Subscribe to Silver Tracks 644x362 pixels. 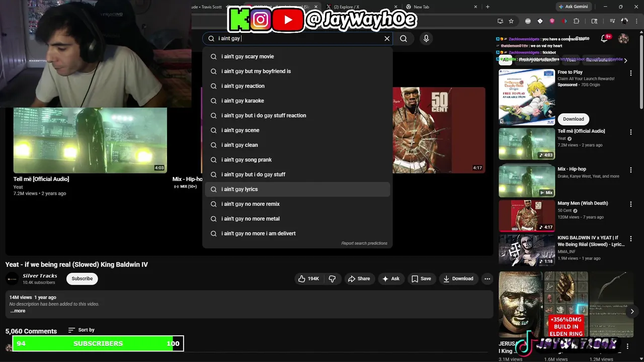coord(82,279)
